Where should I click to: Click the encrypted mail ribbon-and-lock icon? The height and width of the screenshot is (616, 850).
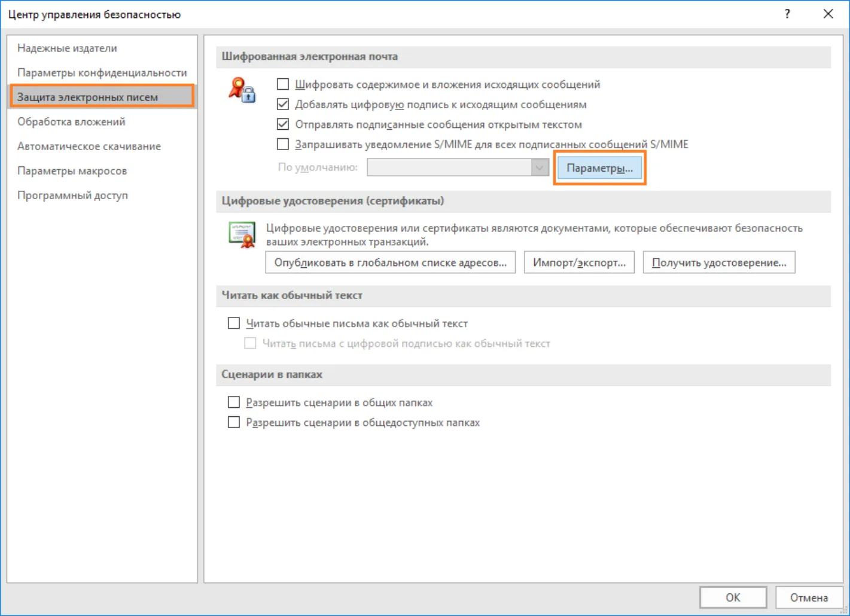[x=242, y=90]
